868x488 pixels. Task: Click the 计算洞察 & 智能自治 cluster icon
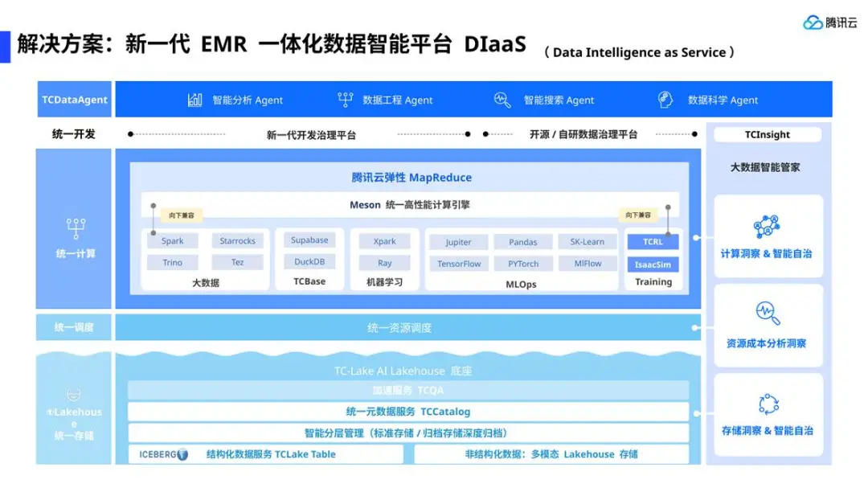pos(767,226)
